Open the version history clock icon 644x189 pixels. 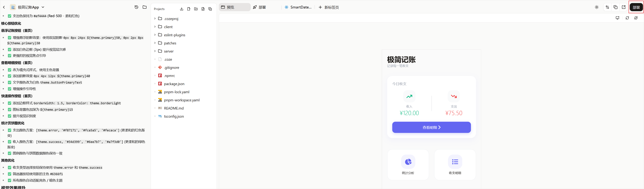pos(136,7)
